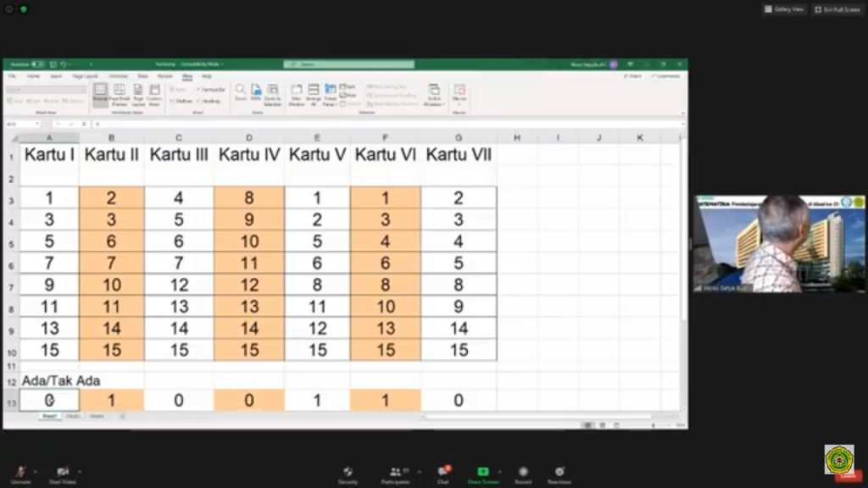Click the Exit Full Screen button
Image resolution: width=868 pixels, height=488 pixels.
(837, 9)
